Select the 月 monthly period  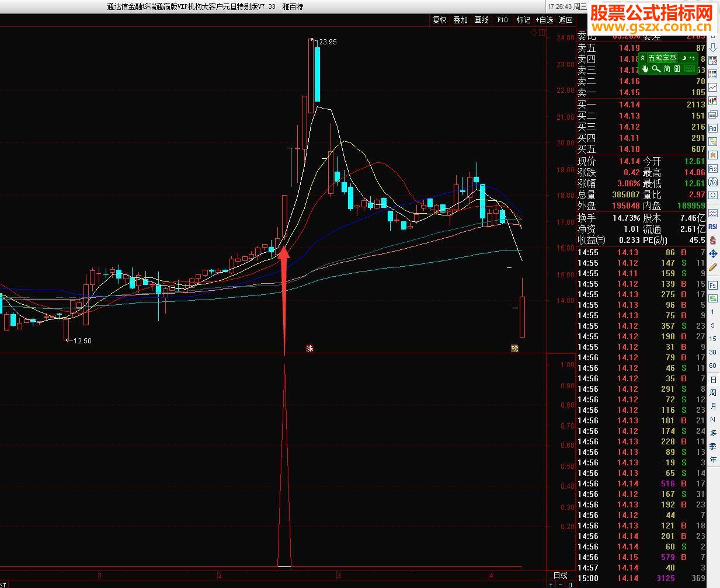tap(713, 406)
